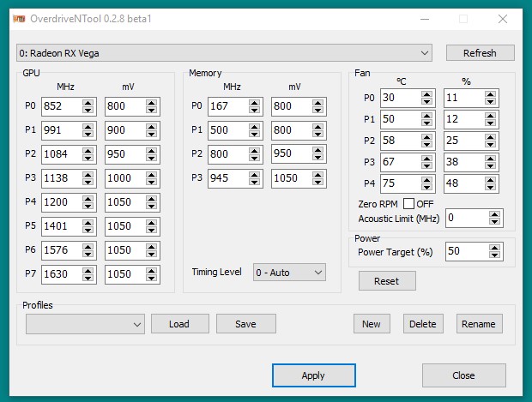Increase Fan P0 temperature with up arrow

click(426, 94)
